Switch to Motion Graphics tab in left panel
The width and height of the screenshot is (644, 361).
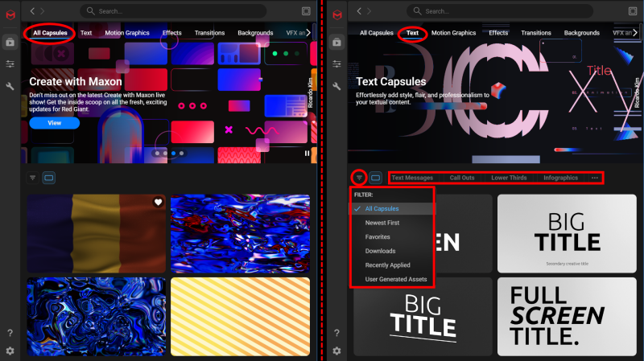coord(127,33)
